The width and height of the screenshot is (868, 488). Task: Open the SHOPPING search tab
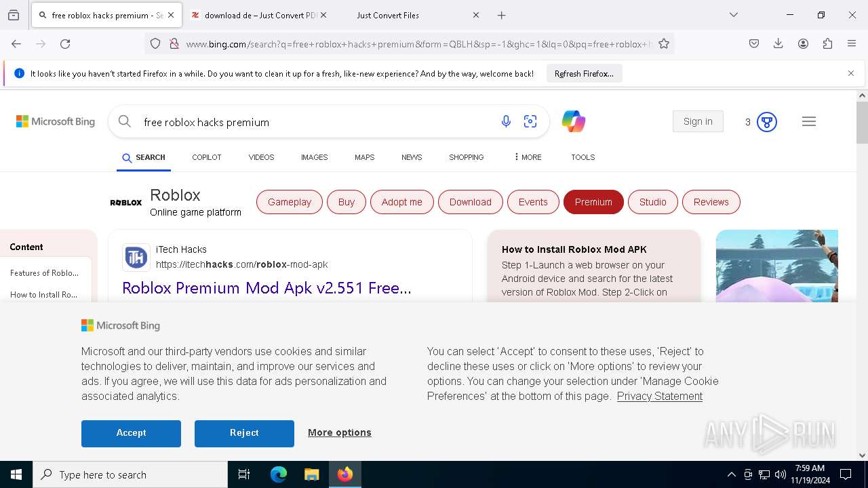click(x=467, y=157)
